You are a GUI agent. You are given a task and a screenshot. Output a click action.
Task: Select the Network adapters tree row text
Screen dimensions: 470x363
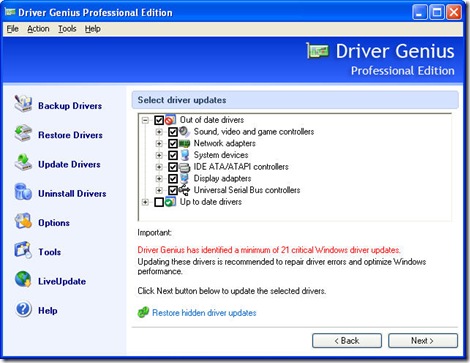coord(224,143)
